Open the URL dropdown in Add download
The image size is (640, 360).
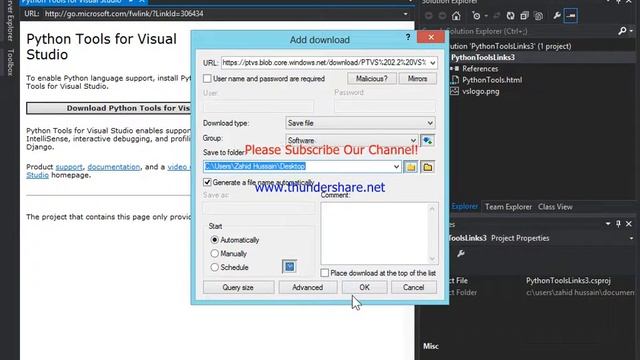tap(432, 63)
